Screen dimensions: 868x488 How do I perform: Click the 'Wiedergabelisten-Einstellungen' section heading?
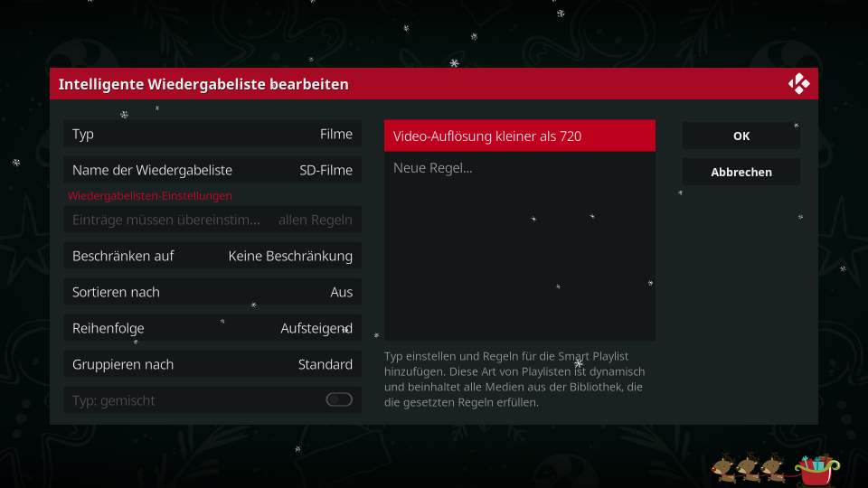coord(149,196)
